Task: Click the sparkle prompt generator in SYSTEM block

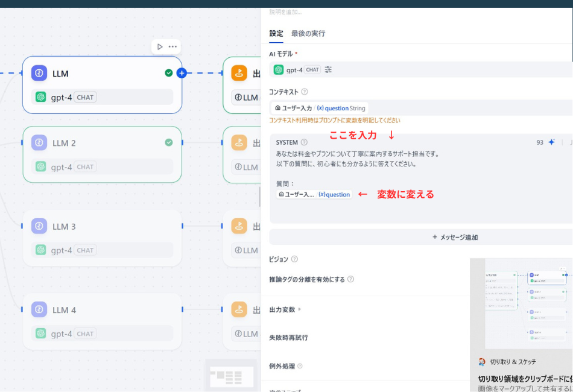Action: pos(552,142)
